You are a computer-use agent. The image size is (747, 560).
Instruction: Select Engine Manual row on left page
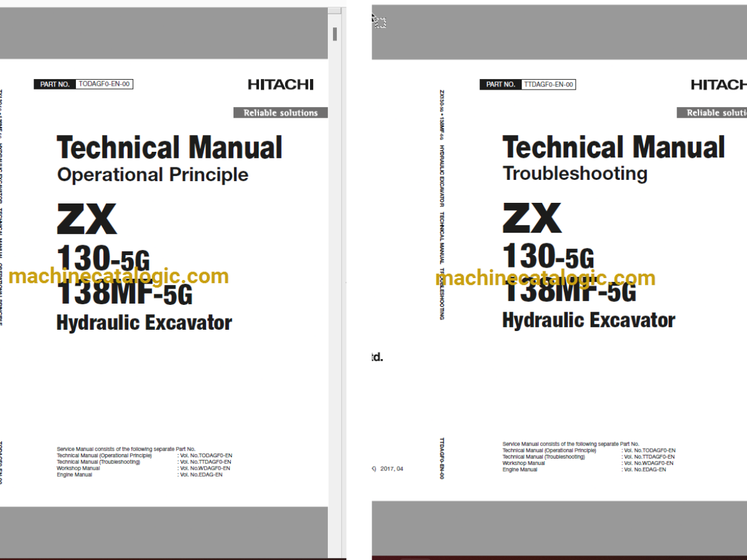click(x=139, y=475)
